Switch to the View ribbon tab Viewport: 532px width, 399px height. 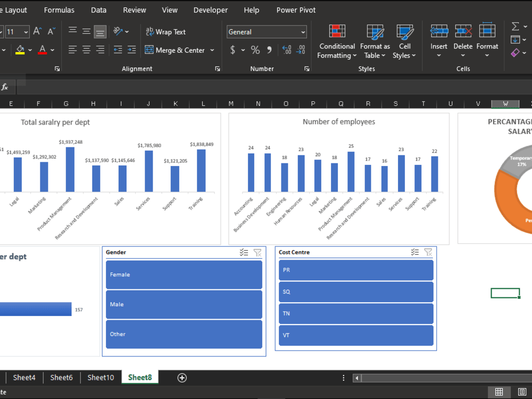pyautogui.click(x=170, y=10)
